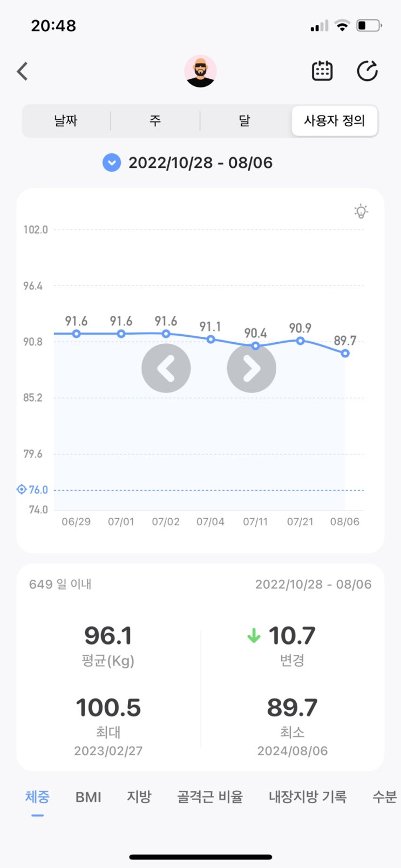The width and height of the screenshot is (401, 868).
Task: Select the 달 segment
Action: (244, 120)
